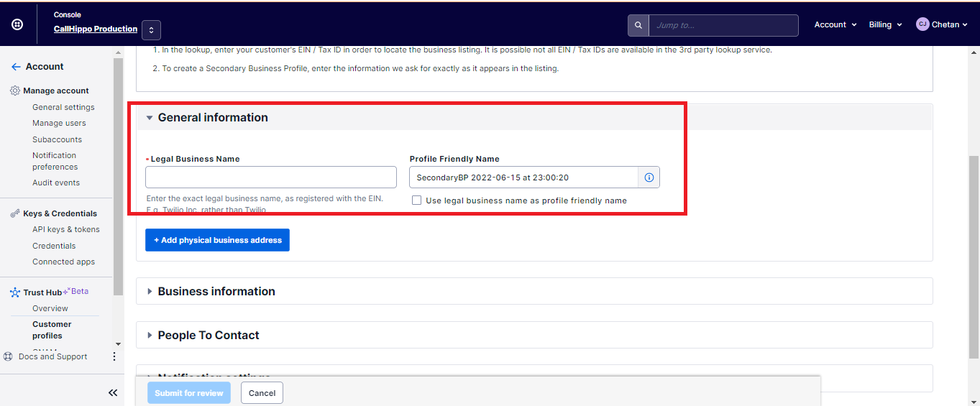Click the Profile Friendly Name info icon

pyautogui.click(x=649, y=177)
